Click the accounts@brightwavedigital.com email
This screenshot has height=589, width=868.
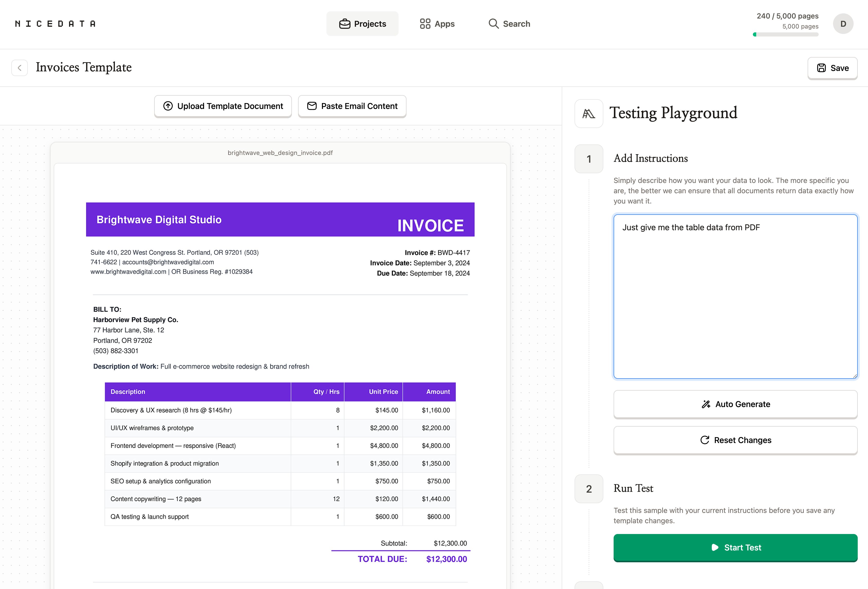click(168, 262)
